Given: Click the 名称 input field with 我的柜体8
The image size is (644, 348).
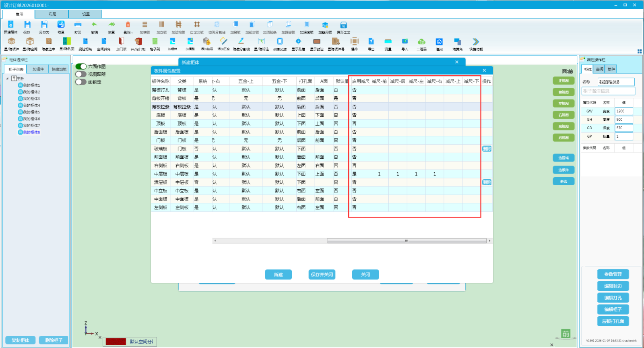Looking at the screenshot, I should (x=615, y=82).
